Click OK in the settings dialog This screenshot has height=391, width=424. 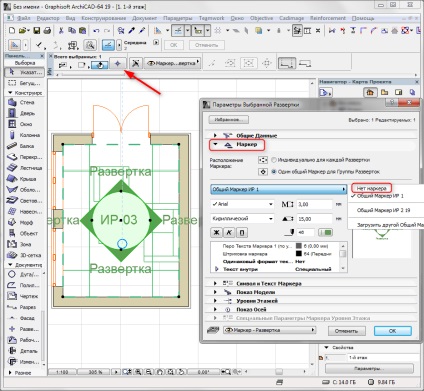click(393, 331)
